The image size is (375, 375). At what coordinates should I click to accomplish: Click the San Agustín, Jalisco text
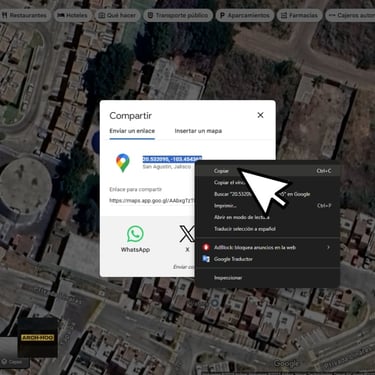click(167, 167)
